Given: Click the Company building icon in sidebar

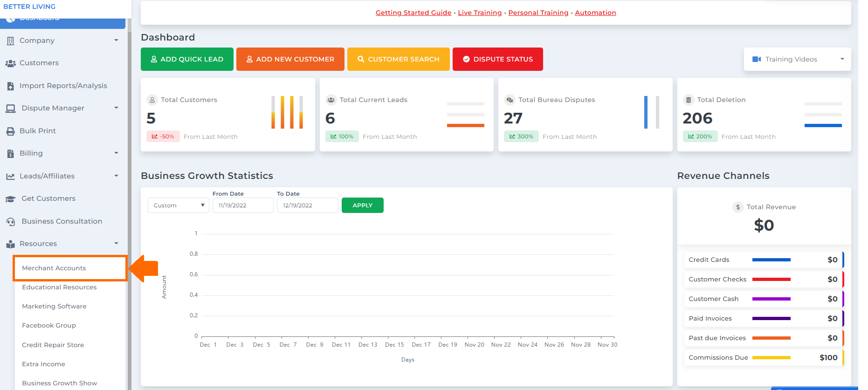Looking at the screenshot, I should point(10,41).
